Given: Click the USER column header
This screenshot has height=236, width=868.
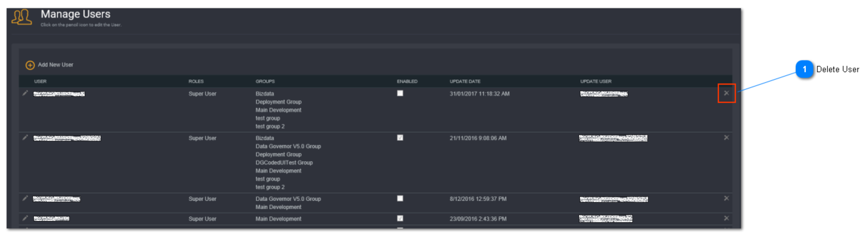Looking at the screenshot, I should pos(40,81).
